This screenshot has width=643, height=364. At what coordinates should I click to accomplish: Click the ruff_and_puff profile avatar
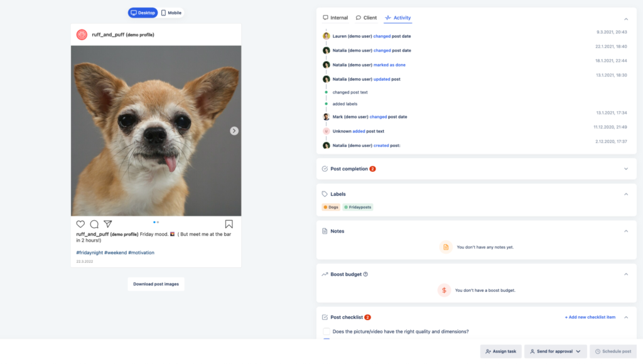click(82, 35)
